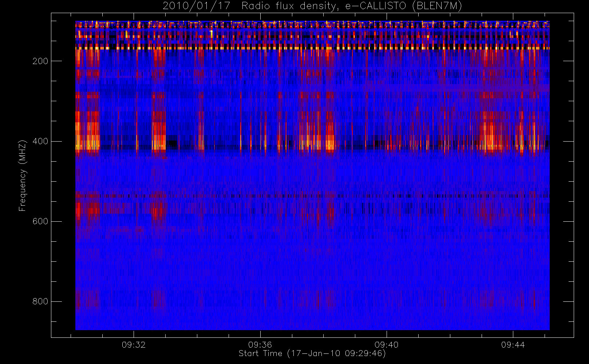
Task: Select the 800 frequency tick label
Action: pyautogui.click(x=40, y=301)
